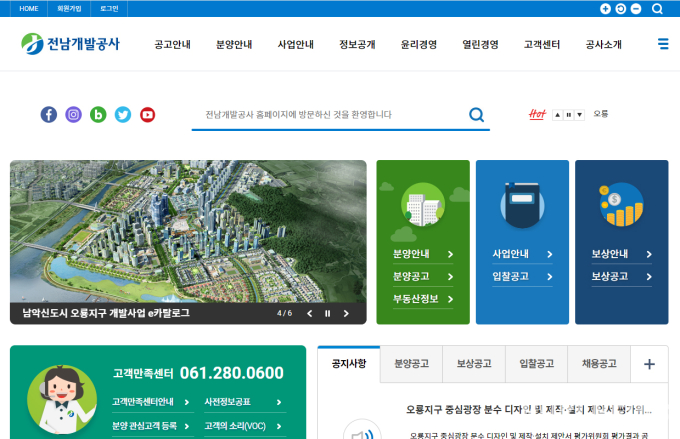Open the Naver Blog social icon
Image resolution: width=680 pixels, height=439 pixels.
point(98,115)
